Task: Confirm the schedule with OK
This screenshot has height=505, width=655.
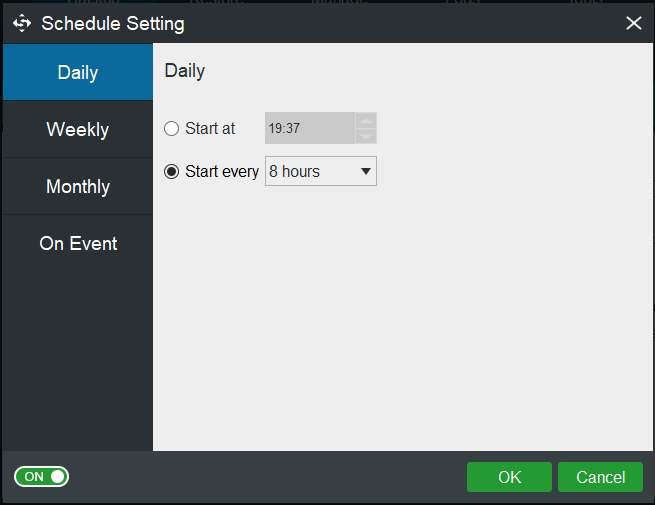Action: [x=509, y=477]
